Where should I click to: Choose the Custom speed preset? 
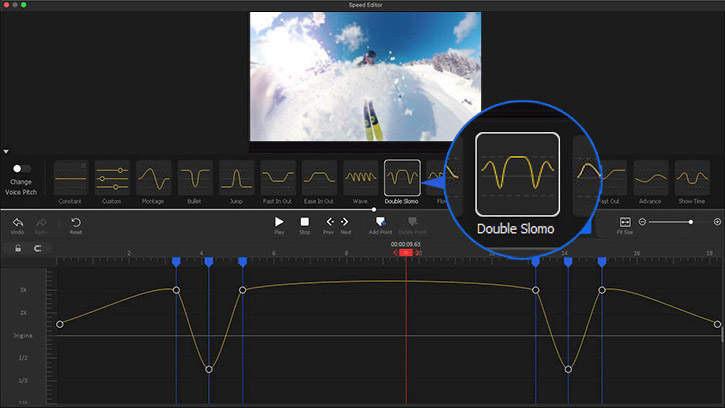(112, 178)
